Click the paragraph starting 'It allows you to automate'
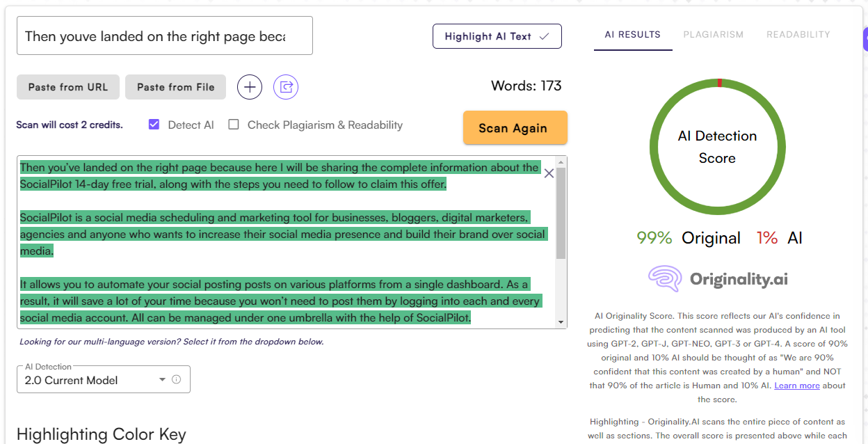 280,301
